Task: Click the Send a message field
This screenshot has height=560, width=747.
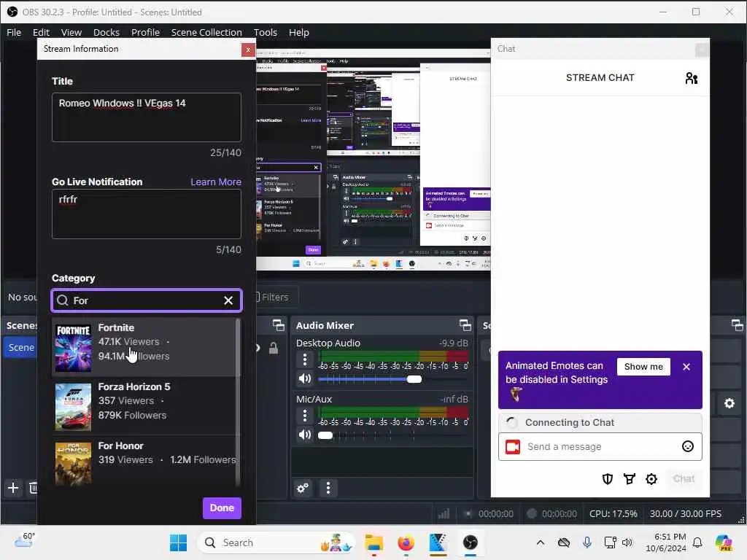Action: click(600, 447)
